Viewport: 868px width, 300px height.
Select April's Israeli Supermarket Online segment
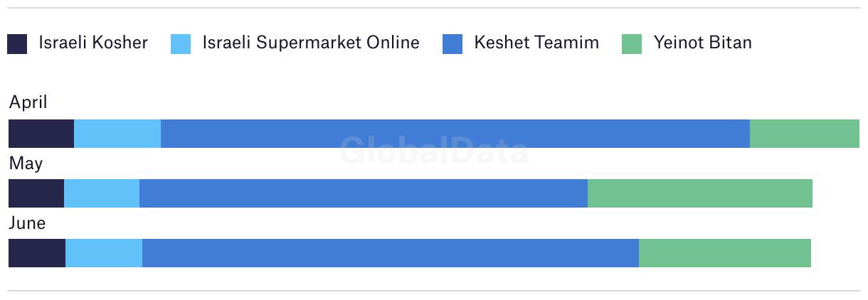coord(117,134)
